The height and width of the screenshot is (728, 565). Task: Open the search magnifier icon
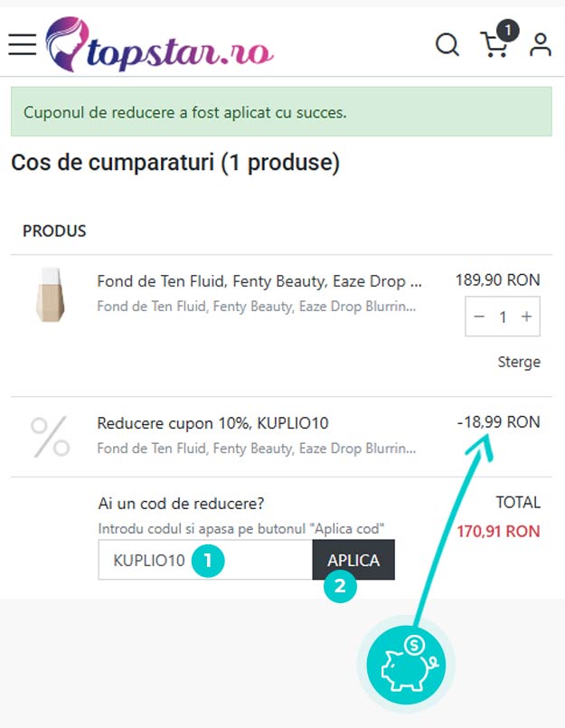tap(447, 44)
